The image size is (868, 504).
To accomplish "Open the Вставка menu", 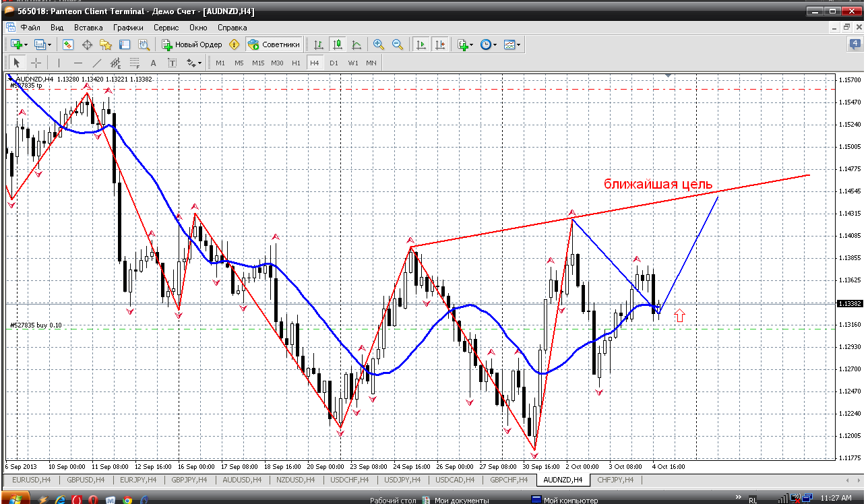I will [88, 28].
